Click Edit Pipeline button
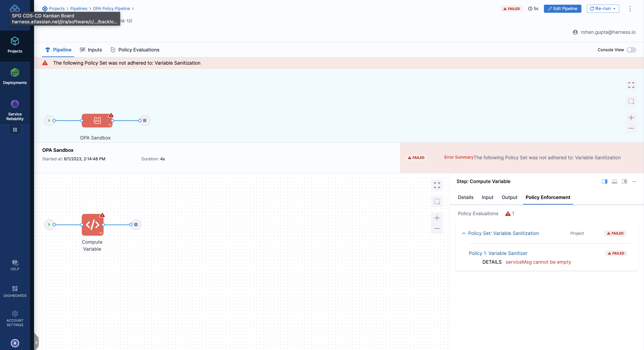644x350 pixels. [x=562, y=9]
